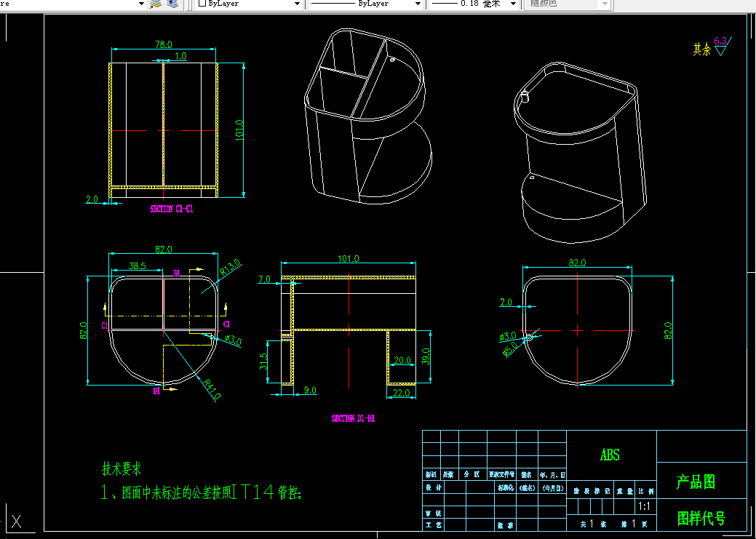Image resolution: width=756 pixels, height=539 pixels.
Task: Select the SECTION D1-D1 label
Action: coord(353,418)
